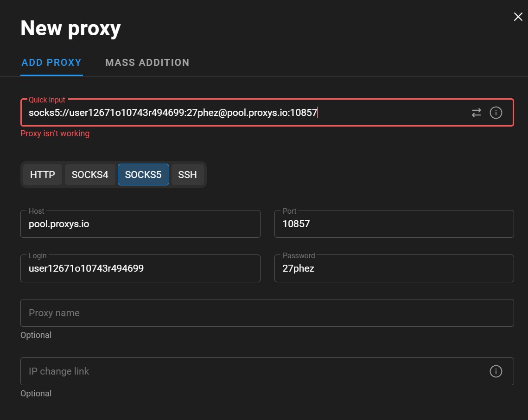Click the info icon next to IP change link
This screenshot has width=528, height=420.
coord(496,371)
